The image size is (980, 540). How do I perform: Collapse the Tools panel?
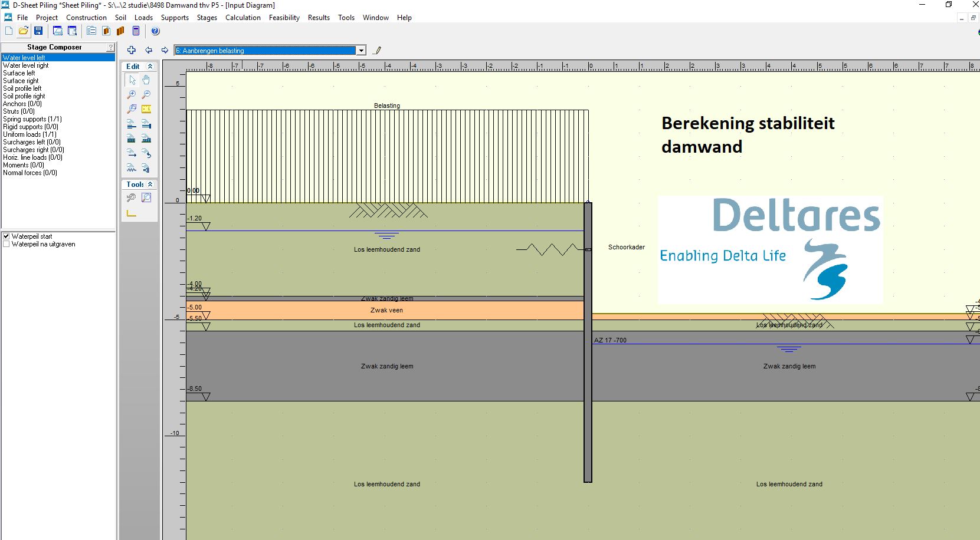[x=150, y=185]
